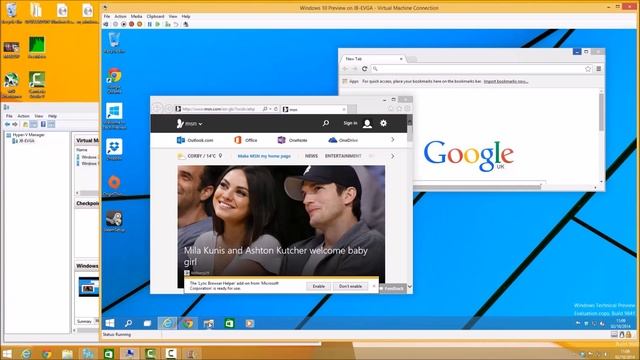Image resolution: width=640 pixels, height=360 pixels.
Task: Open the msn dropdown arrow in MSN header
Action: (200, 124)
